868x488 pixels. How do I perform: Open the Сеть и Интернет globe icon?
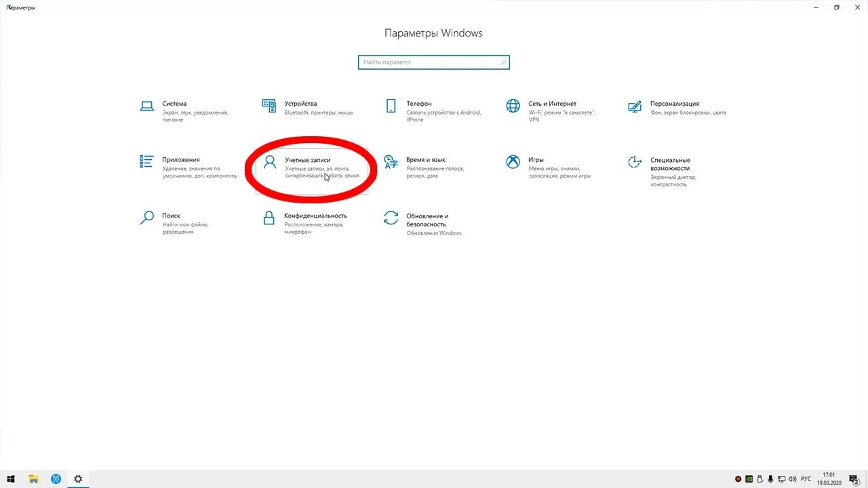(513, 106)
